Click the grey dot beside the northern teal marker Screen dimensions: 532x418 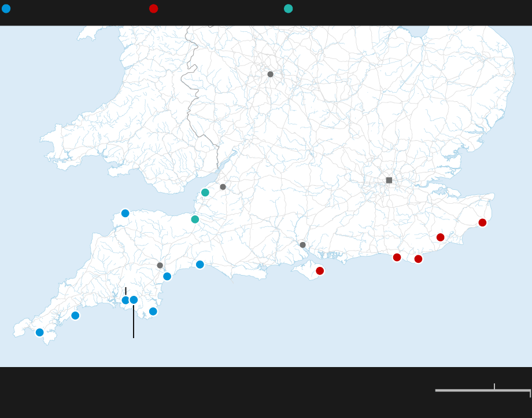coord(223,187)
